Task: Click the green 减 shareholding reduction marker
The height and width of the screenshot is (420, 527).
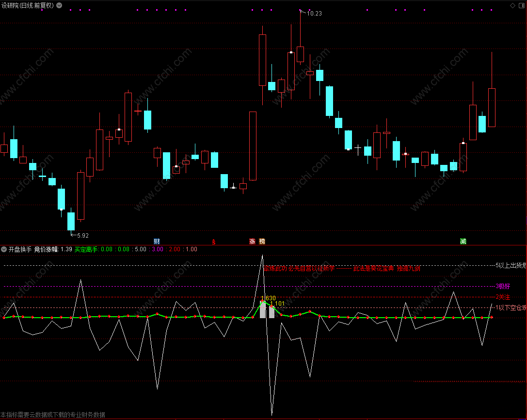Action: coord(463,241)
